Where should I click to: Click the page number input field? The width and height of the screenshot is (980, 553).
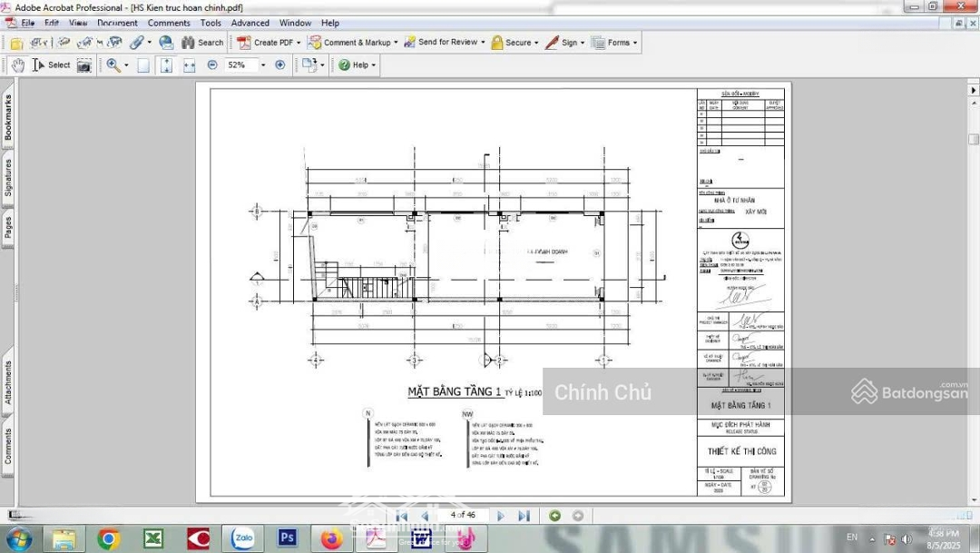462,515
